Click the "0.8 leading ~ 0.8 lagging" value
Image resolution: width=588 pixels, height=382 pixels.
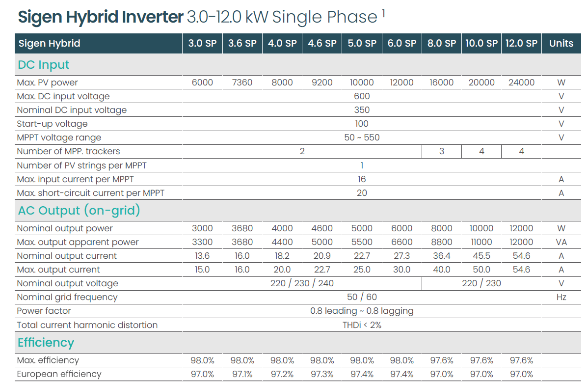coord(362,311)
